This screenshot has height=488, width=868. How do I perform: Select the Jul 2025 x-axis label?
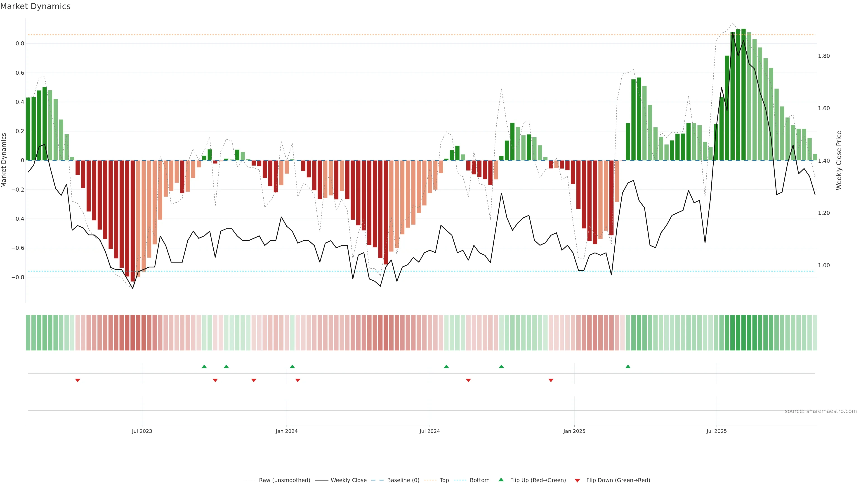tap(716, 431)
